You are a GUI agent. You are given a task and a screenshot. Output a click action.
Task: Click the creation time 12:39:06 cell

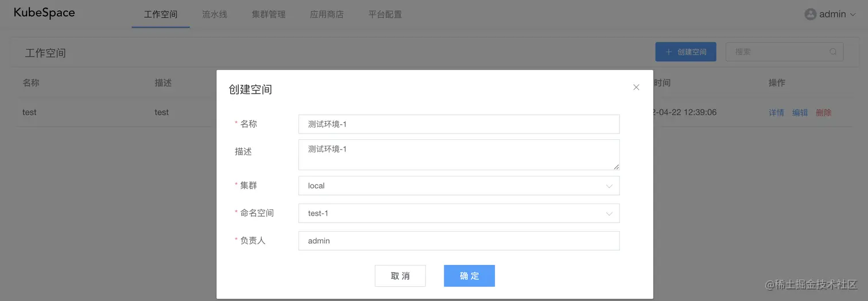click(685, 112)
